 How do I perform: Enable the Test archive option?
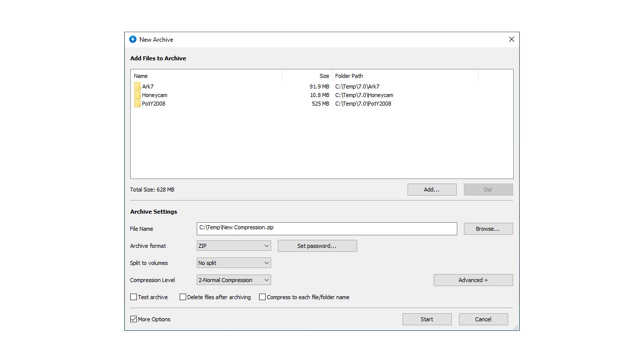click(x=133, y=297)
